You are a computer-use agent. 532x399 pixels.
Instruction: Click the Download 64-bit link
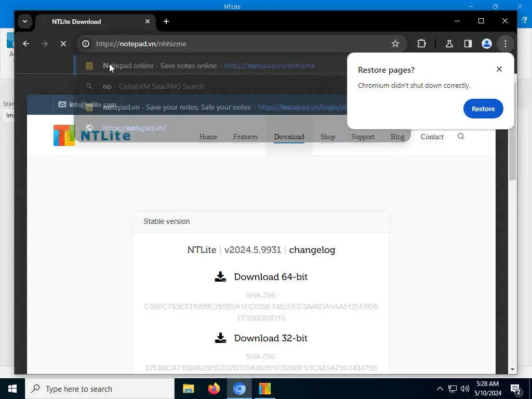[x=270, y=277]
